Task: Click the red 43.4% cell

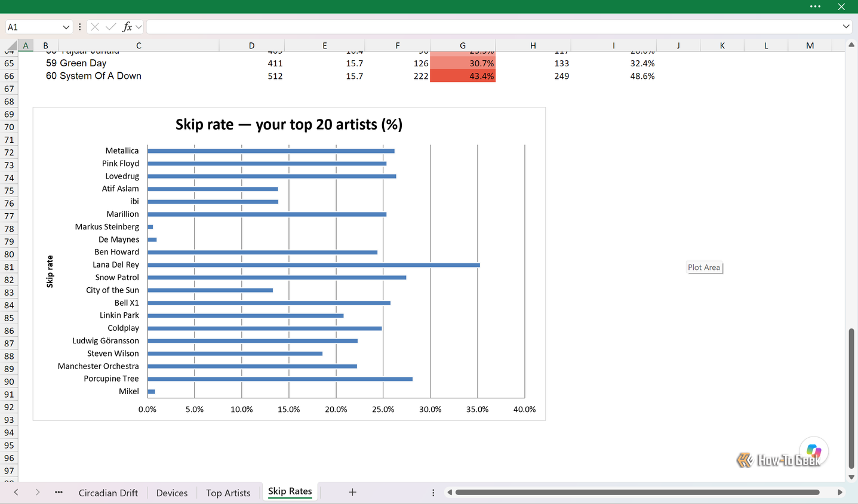Action: coord(463,76)
